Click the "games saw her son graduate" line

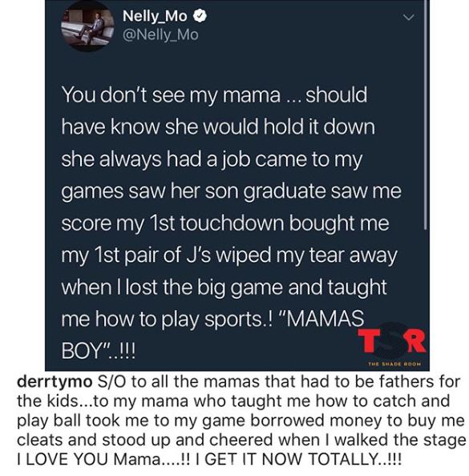pyautogui.click(x=232, y=192)
